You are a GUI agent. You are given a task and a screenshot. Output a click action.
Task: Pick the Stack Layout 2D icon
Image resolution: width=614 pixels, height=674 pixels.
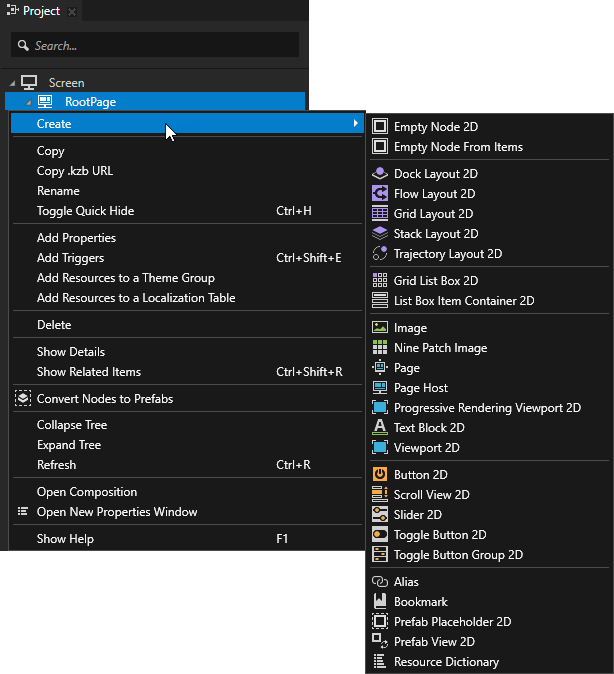380,234
